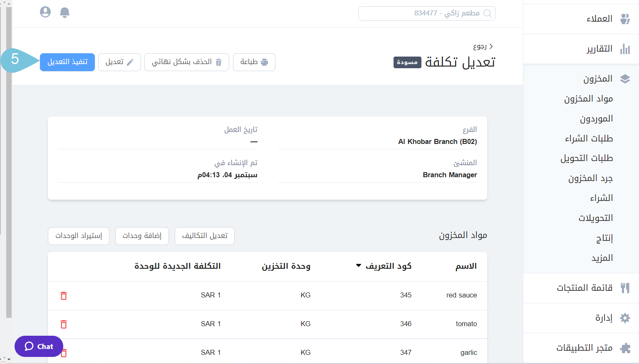Click the blue تنفيذ التعديل button
The height and width of the screenshot is (364, 639).
pos(67,62)
